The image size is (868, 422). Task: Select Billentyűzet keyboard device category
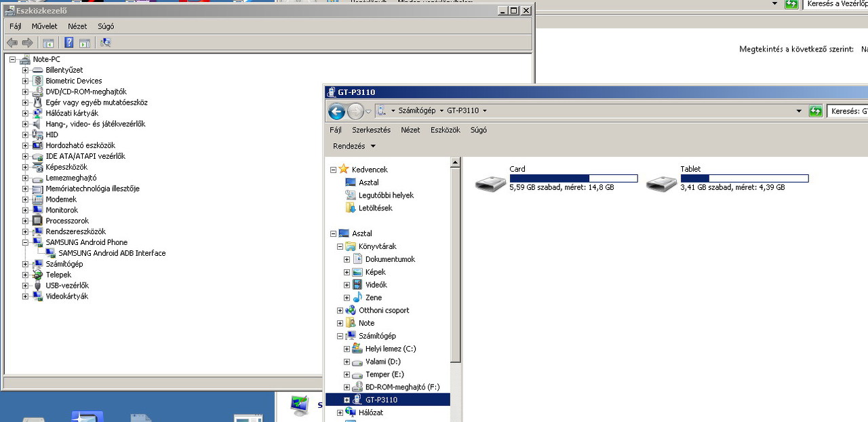coord(64,70)
